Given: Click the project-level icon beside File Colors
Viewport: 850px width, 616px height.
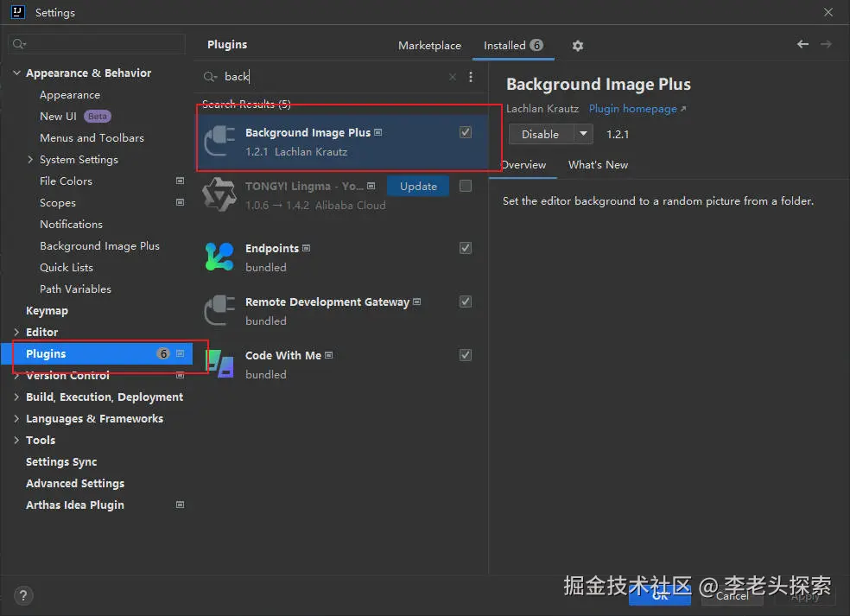Looking at the screenshot, I should tap(180, 181).
